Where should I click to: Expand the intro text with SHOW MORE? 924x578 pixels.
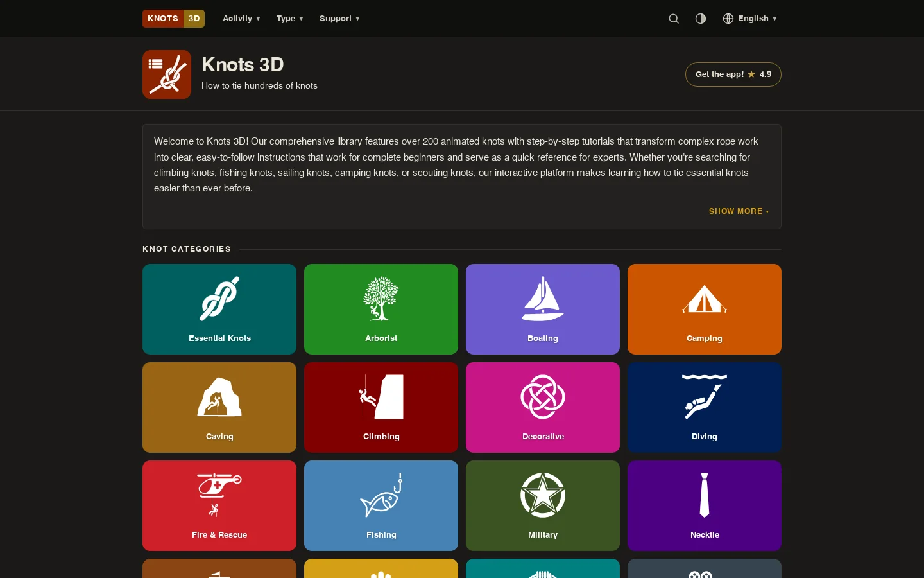[739, 211]
